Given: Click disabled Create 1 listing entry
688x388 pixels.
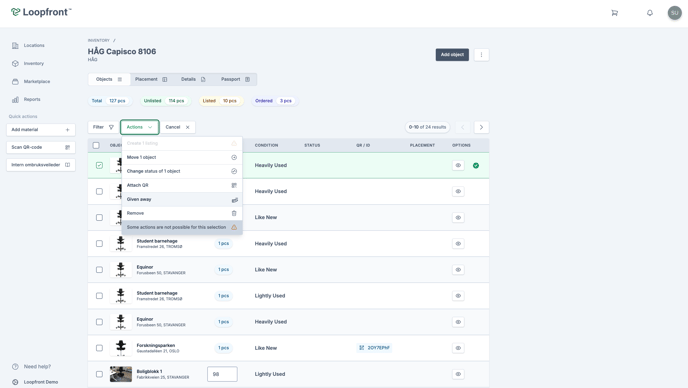Looking at the screenshot, I should click(x=182, y=143).
